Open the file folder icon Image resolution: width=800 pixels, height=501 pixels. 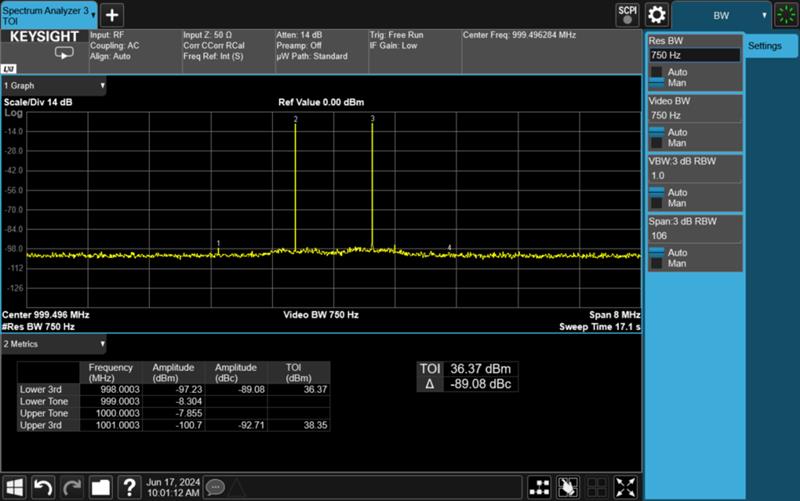coord(100,487)
